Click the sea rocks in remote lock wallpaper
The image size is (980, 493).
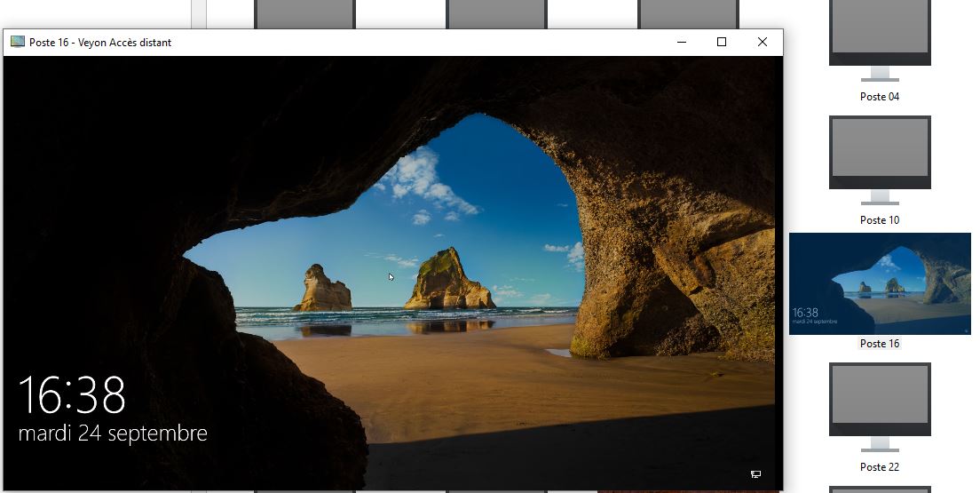click(448, 282)
